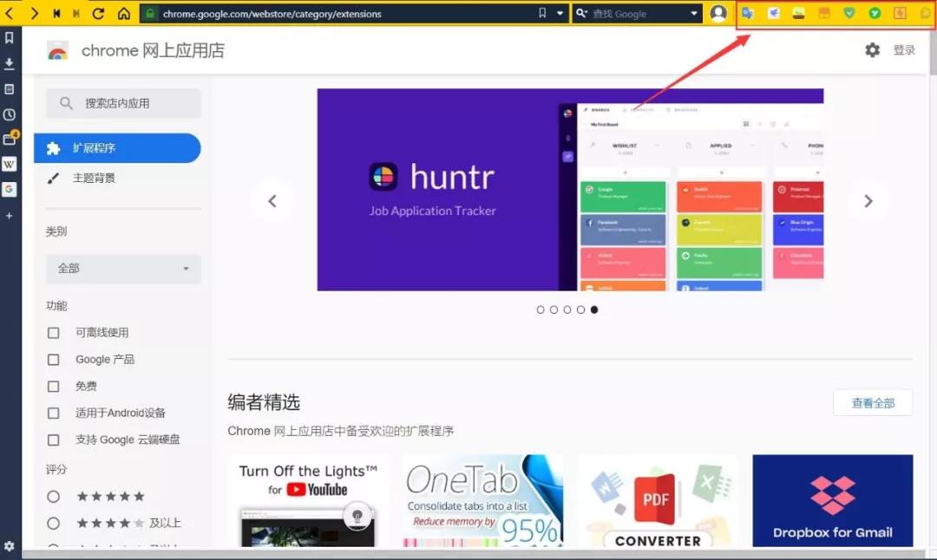Add a new web panel with the plus icon
Viewport: 937px width, 560px height.
[10, 214]
